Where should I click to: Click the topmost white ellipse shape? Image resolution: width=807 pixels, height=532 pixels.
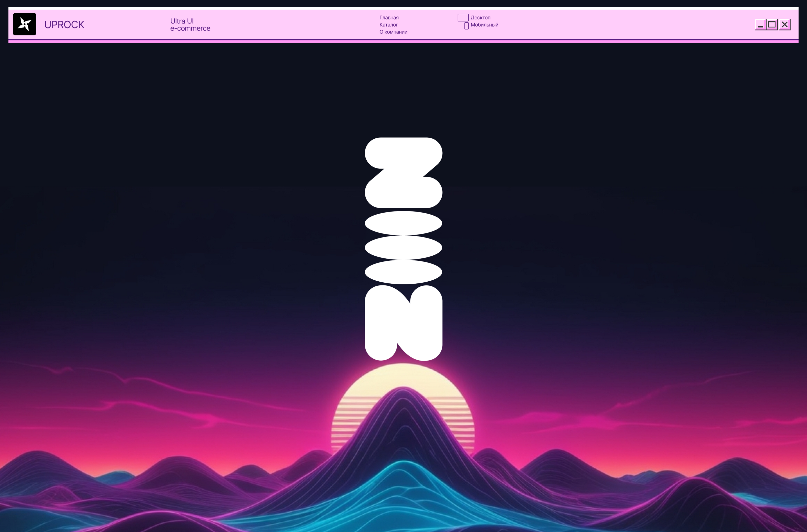(x=403, y=223)
